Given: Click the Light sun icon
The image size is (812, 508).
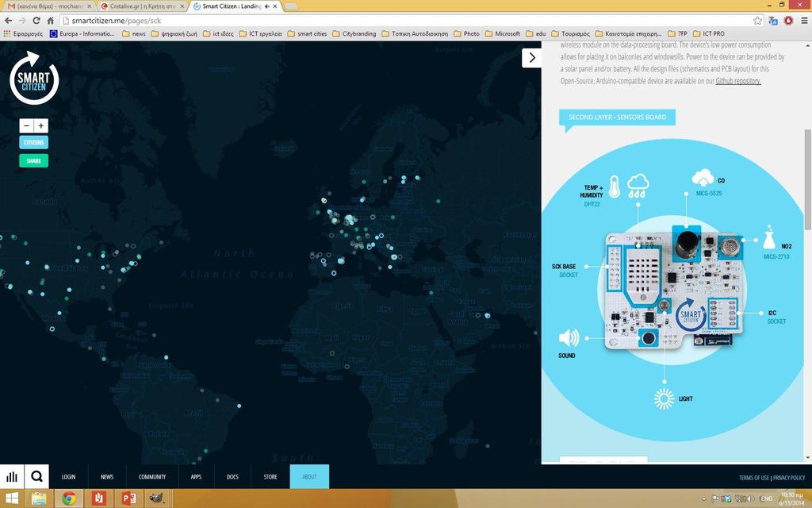Looking at the screenshot, I should pyautogui.click(x=664, y=398).
